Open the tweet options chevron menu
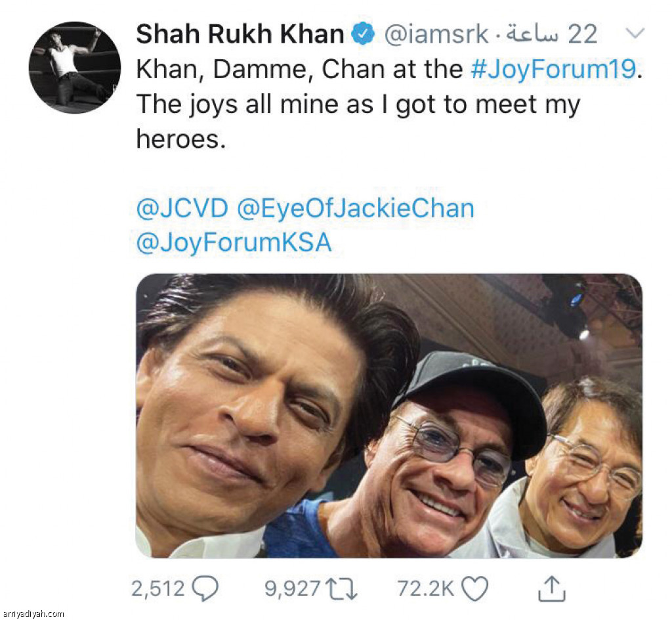The height and width of the screenshot is (620, 672). click(635, 34)
